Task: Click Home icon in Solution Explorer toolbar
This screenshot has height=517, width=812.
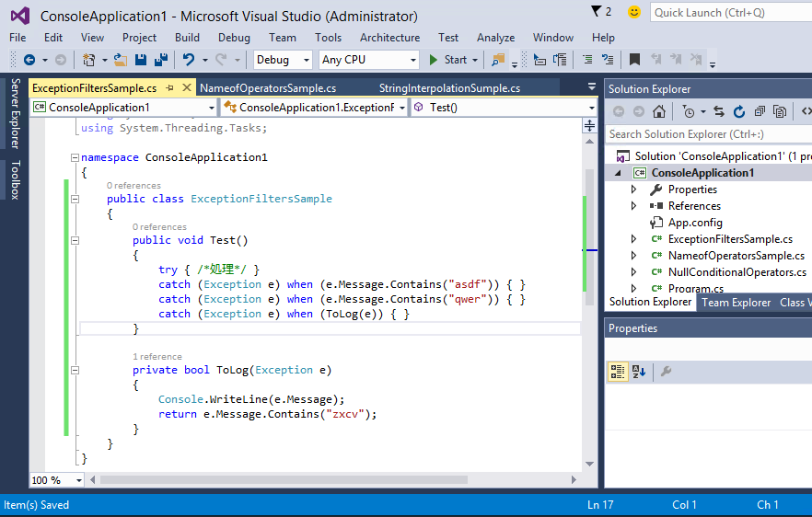Action: (659, 111)
